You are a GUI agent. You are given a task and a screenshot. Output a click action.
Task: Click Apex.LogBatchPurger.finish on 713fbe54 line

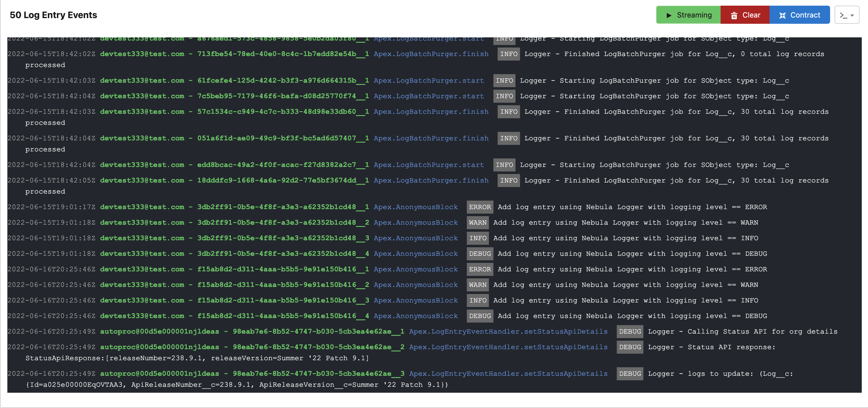431,54
